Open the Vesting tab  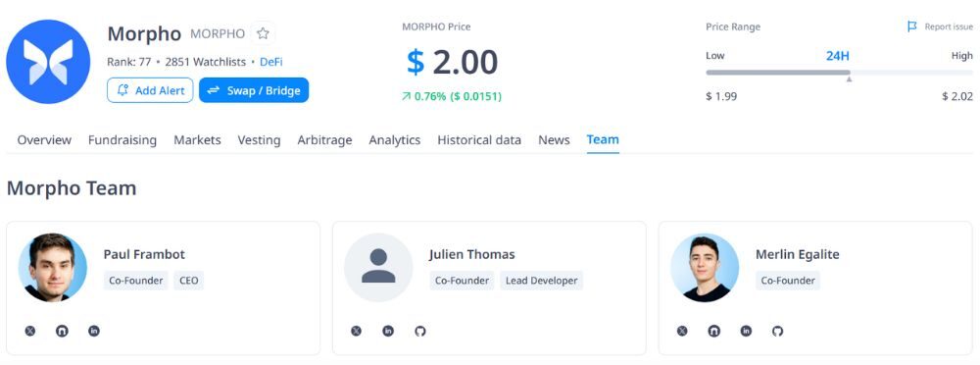coord(259,140)
